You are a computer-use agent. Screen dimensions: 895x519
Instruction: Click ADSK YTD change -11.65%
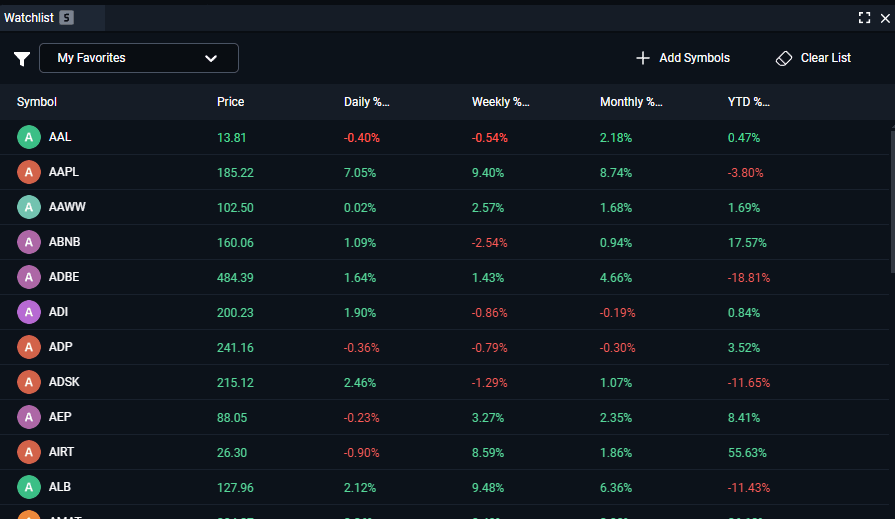tap(749, 383)
